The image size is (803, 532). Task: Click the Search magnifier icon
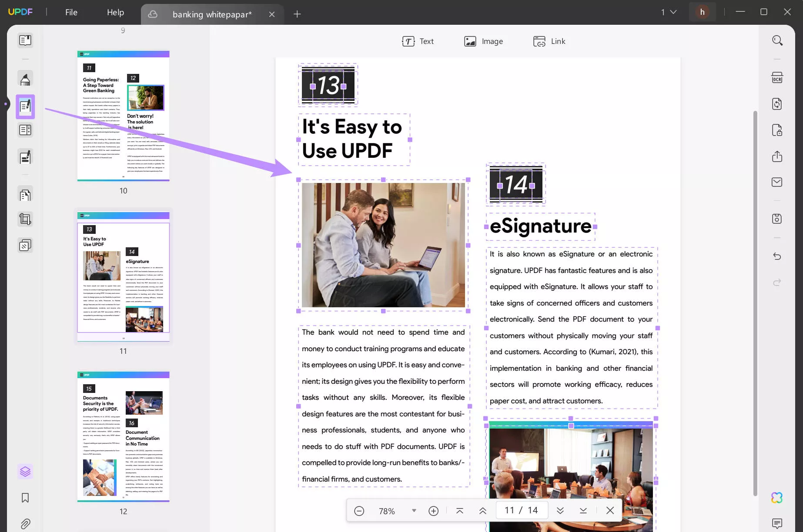(x=777, y=40)
